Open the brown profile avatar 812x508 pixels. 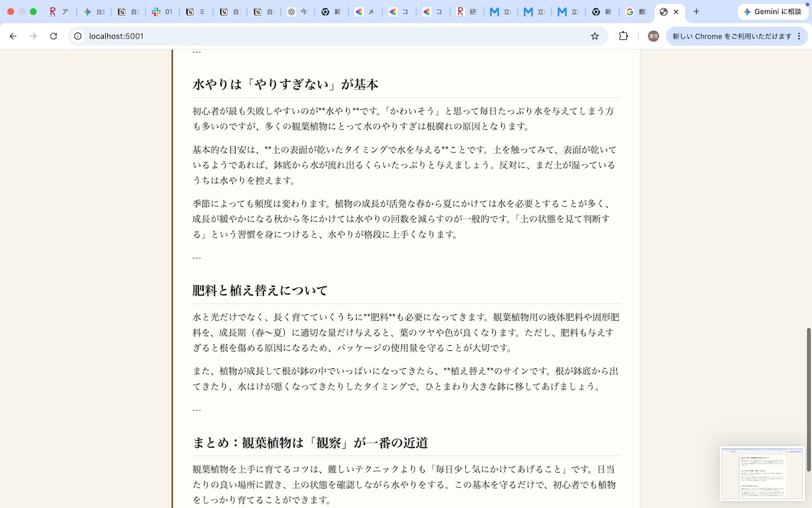click(654, 36)
